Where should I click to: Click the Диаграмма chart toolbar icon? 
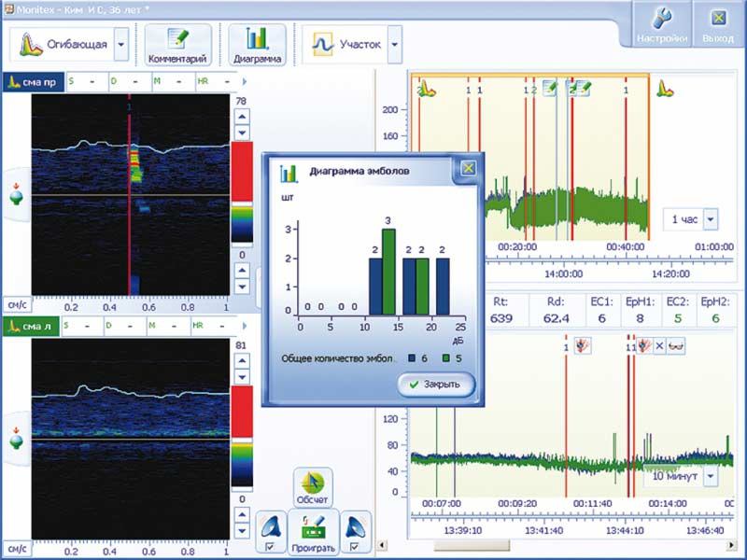point(258,45)
